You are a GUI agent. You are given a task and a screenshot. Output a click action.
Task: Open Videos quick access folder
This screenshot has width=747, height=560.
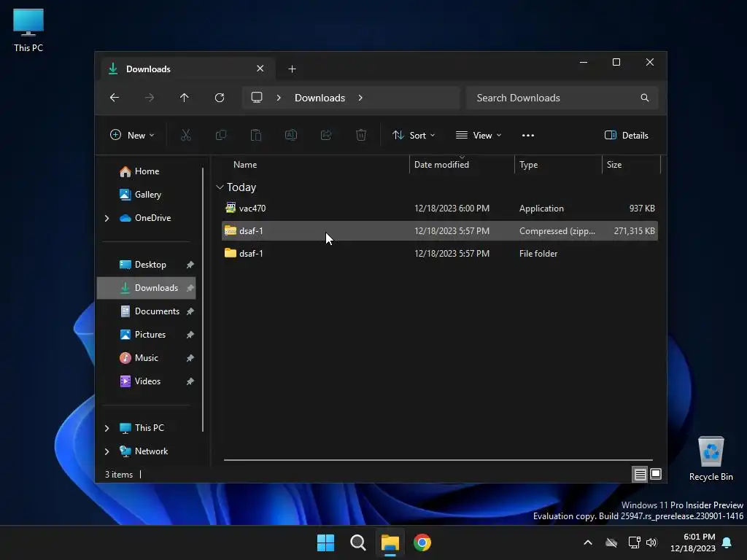(147, 381)
